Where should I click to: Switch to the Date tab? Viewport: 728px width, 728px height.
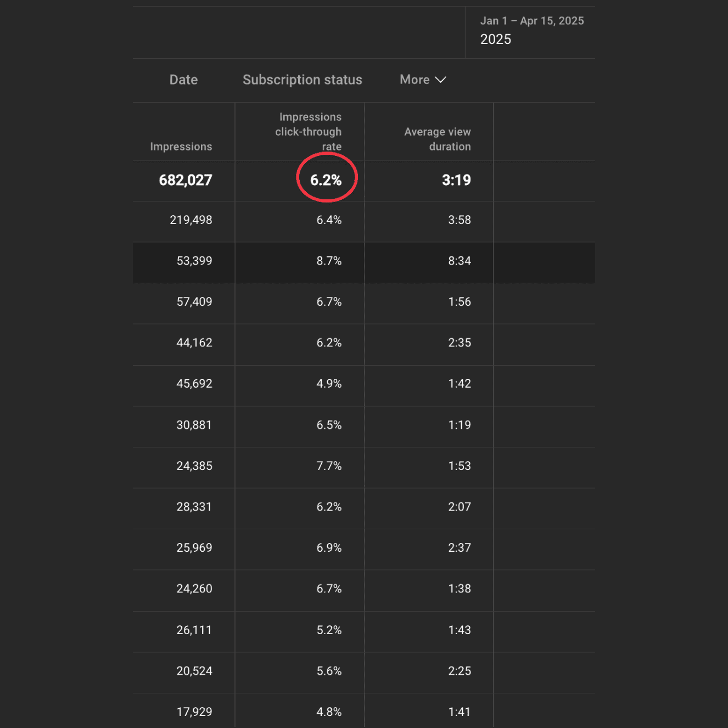pos(183,80)
